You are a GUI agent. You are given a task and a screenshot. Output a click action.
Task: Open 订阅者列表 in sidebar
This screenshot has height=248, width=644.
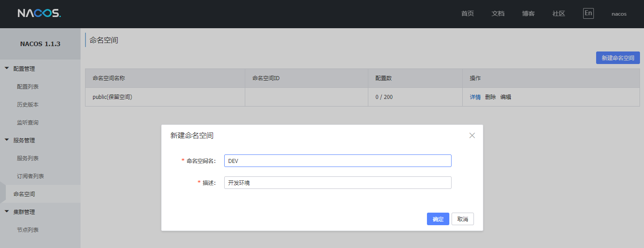[x=30, y=176]
